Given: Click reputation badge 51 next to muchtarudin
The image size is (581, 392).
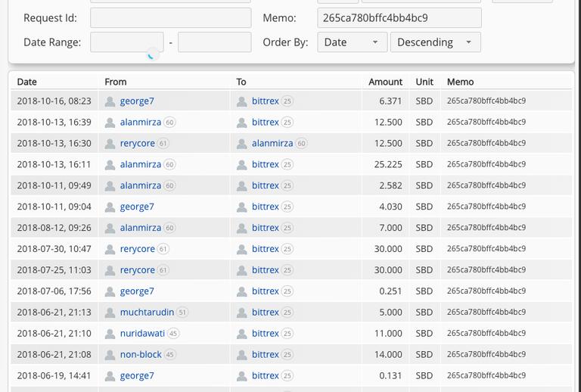Looking at the screenshot, I should tap(182, 313).
